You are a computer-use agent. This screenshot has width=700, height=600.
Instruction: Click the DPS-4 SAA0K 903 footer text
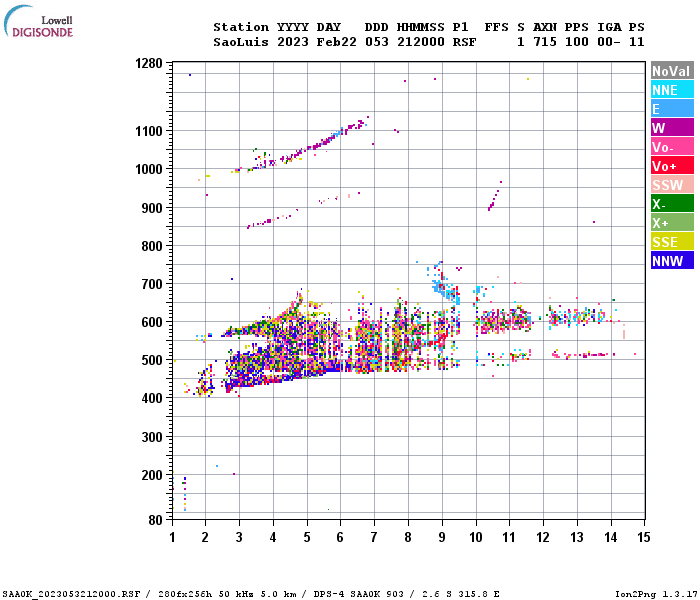(358, 594)
